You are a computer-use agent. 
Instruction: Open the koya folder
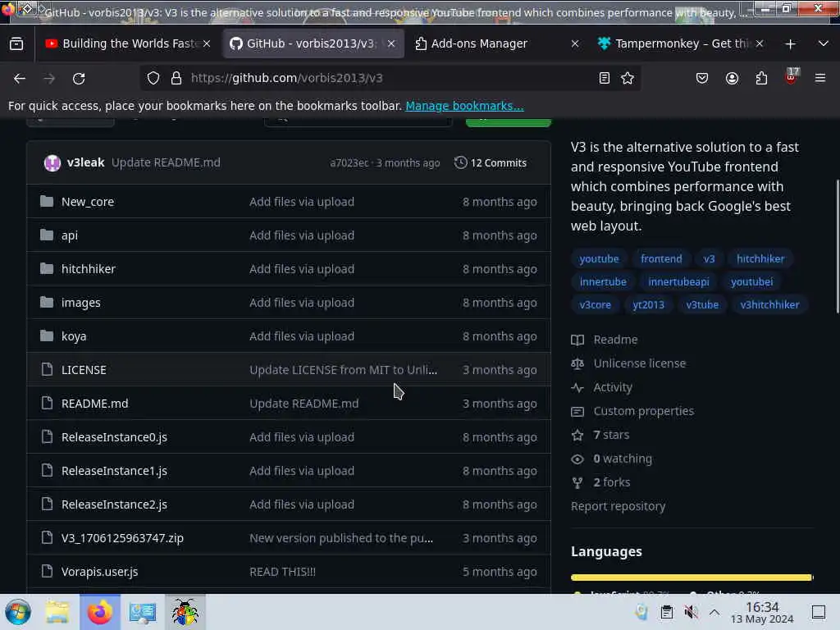pyautogui.click(x=74, y=336)
